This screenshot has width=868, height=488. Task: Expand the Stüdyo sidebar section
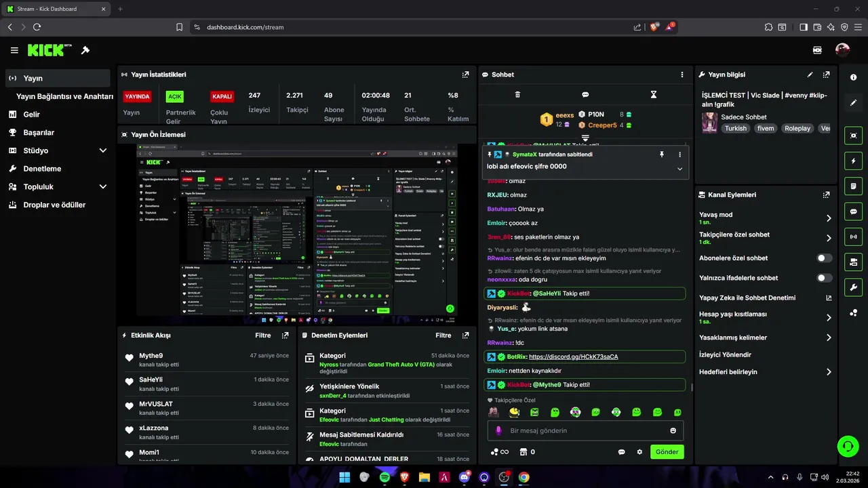coord(103,150)
